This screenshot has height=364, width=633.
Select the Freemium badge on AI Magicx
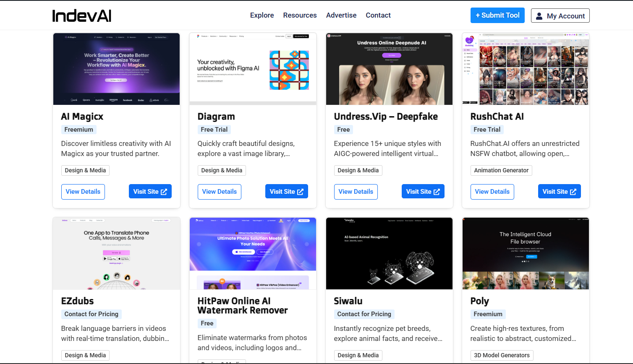(x=79, y=130)
